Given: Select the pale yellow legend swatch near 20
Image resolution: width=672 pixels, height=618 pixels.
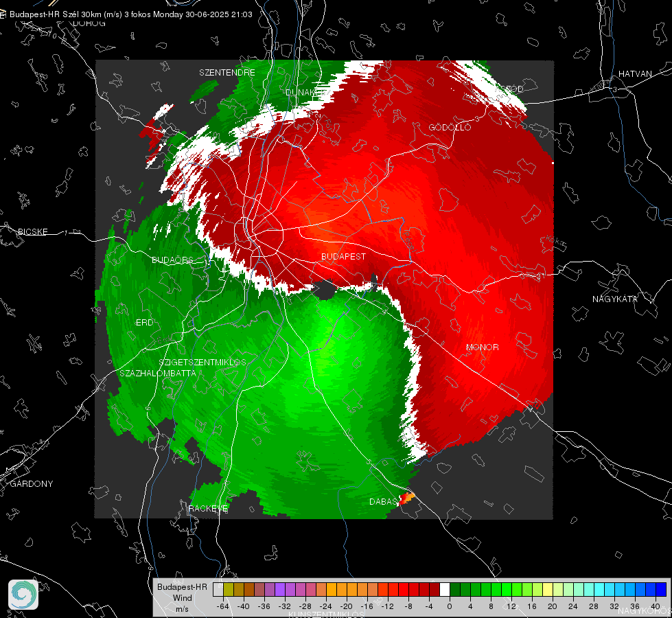Looking at the screenshot, I should click(548, 589).
